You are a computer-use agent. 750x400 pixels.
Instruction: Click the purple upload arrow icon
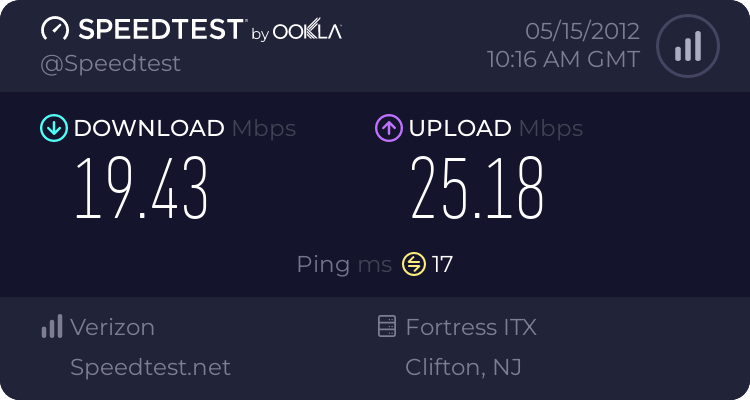(388, 128)
